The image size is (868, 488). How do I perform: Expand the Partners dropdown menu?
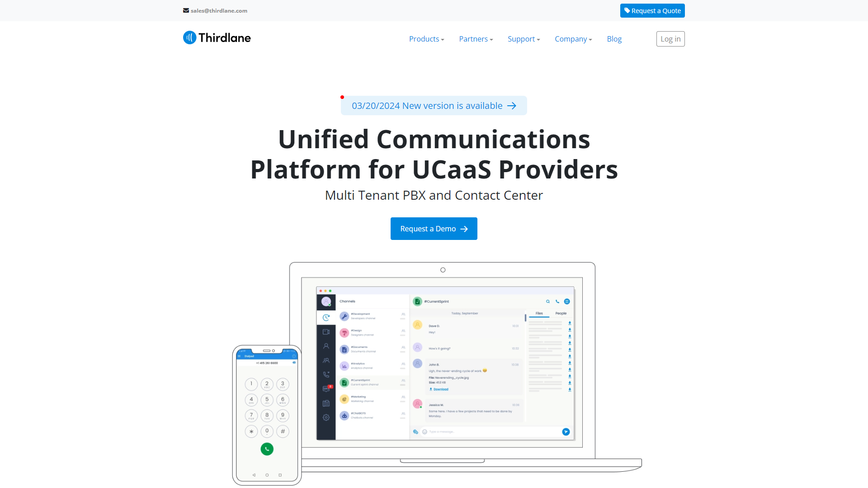(476, 39)
